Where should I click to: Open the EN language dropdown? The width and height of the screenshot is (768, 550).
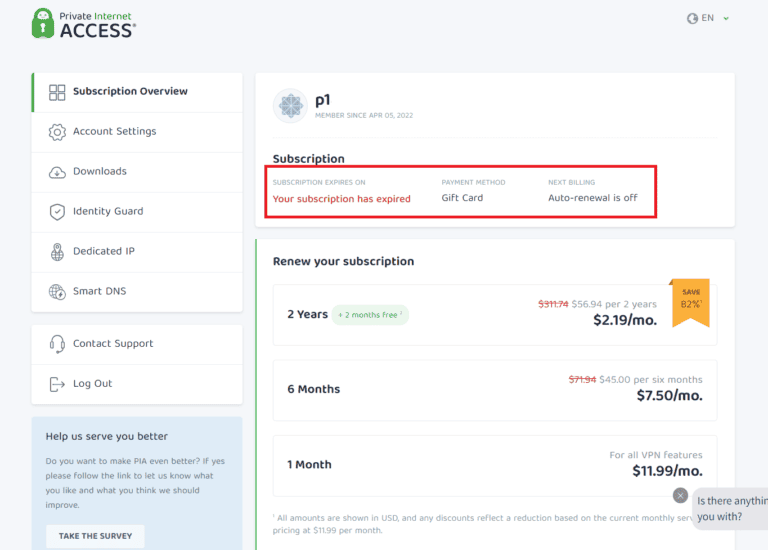709,18
